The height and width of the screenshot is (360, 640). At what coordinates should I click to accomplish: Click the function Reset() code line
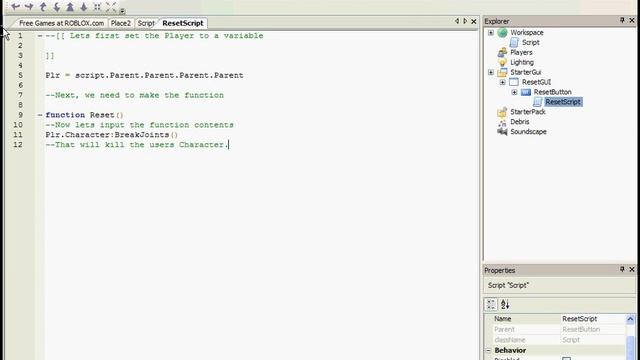click(x=84, y=115)
